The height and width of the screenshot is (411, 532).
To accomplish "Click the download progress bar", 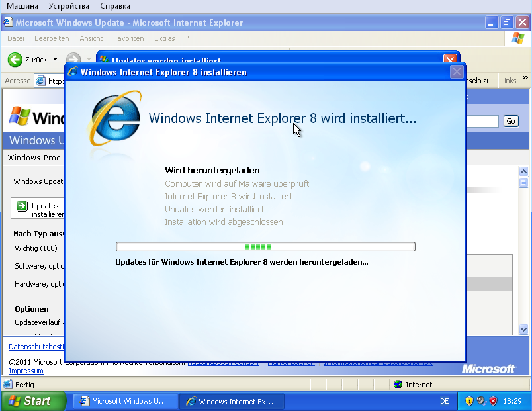I will [265, 246].
